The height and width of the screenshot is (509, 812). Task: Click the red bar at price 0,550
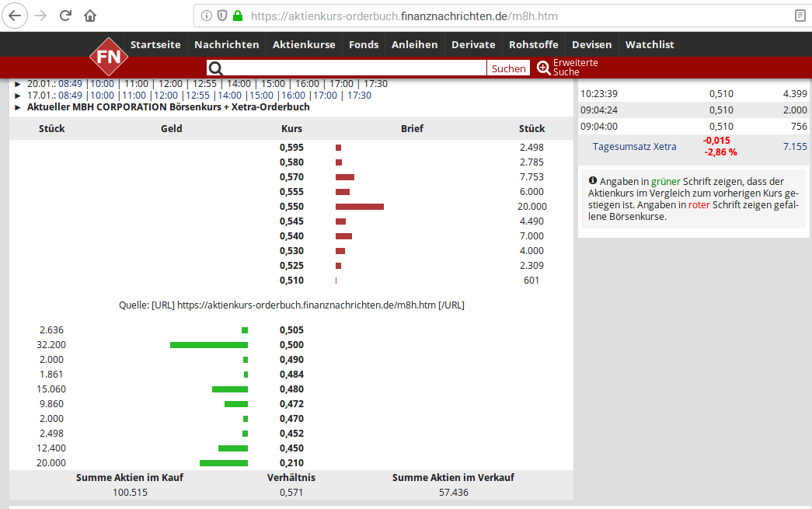[360, 207]
